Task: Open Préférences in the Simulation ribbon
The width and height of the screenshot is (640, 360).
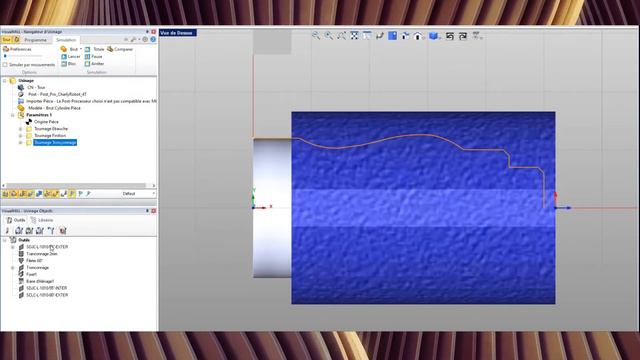Action: point(17,49)
